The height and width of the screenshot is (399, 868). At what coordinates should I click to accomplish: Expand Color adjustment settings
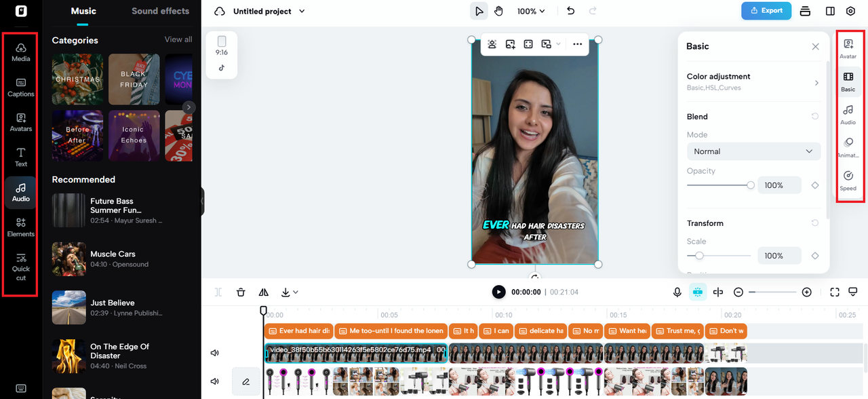click(753, 81)
